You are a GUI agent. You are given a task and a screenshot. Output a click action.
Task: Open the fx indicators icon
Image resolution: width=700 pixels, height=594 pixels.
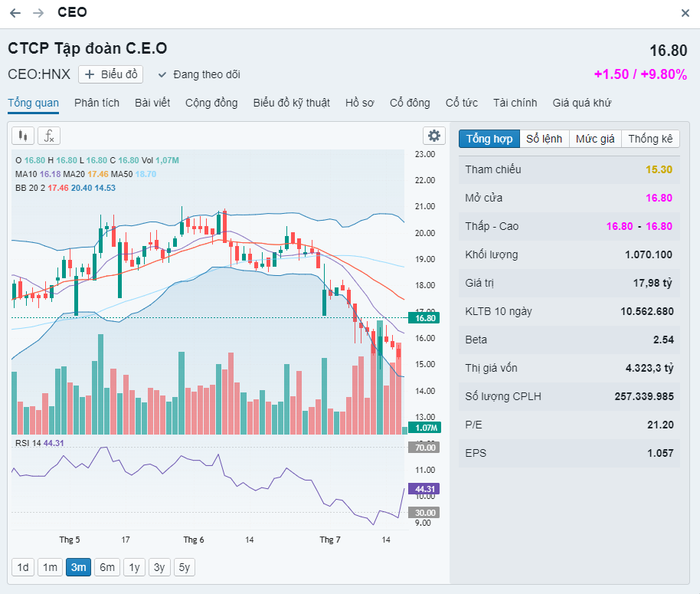click(x=49, y=136)
